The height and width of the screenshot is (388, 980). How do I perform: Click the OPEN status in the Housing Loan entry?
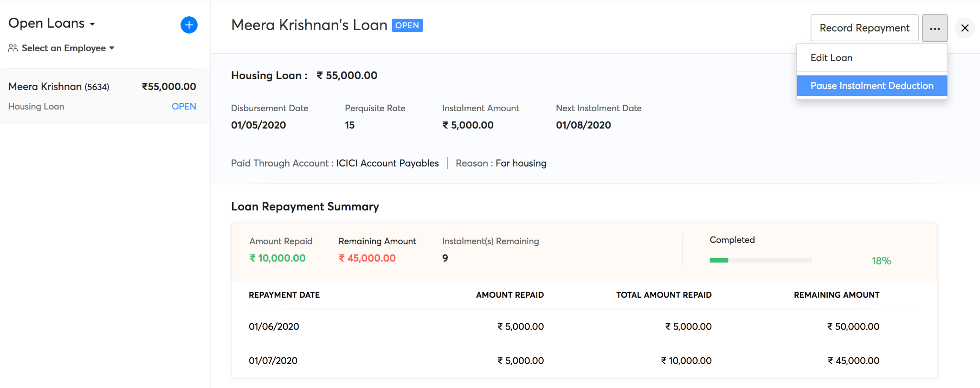184,106
